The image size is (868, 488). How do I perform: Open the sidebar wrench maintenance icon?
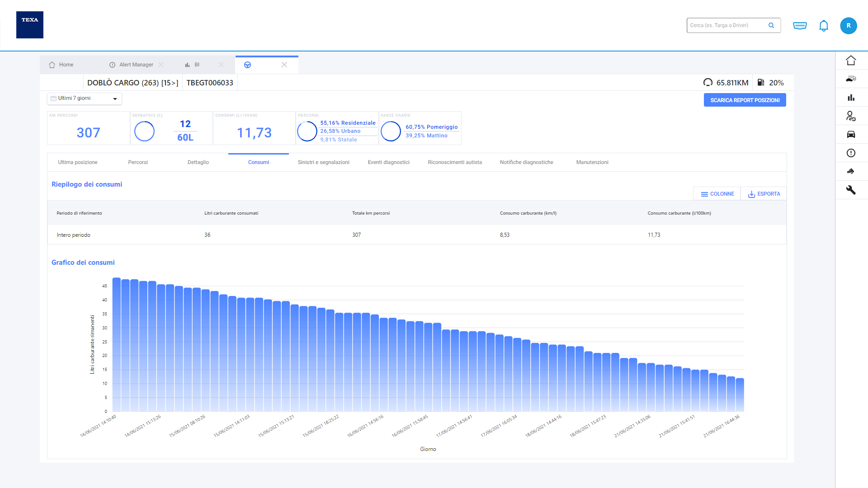point(851,190)
